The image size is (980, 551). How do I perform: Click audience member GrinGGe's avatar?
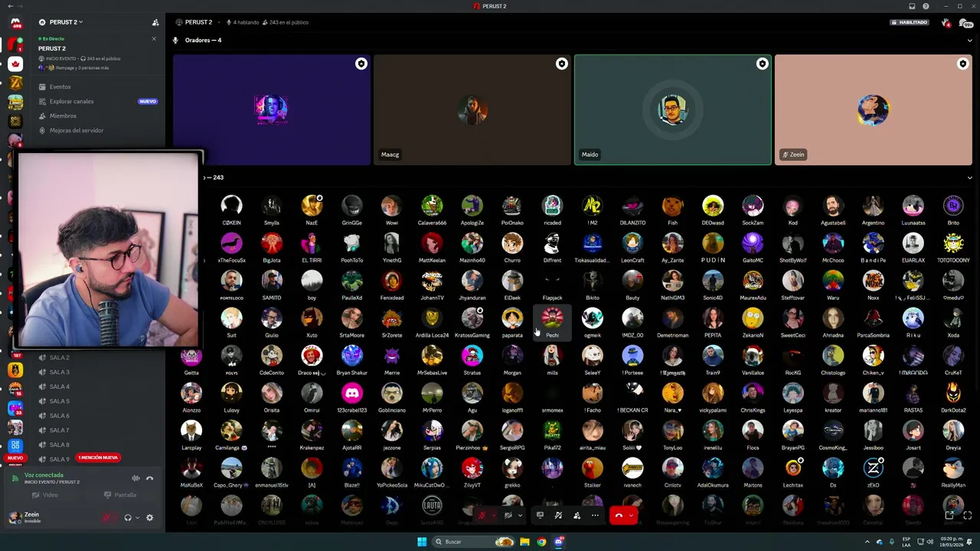352,205
